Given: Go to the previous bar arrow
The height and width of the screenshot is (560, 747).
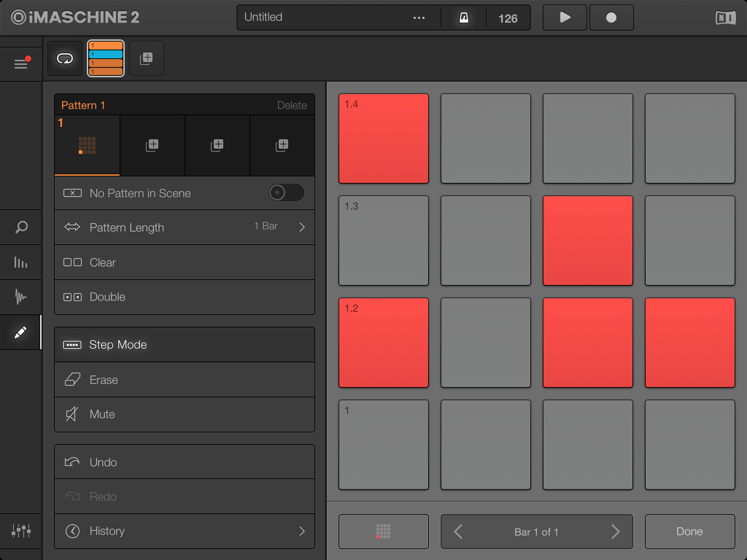Looking at the screenshot, I should (458, 531).
